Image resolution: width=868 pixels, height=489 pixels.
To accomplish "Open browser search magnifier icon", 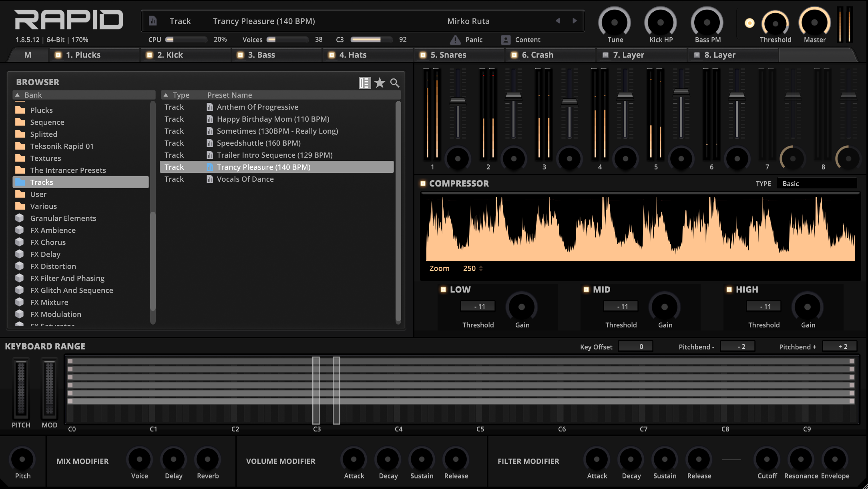I will [x=395, y=83].
